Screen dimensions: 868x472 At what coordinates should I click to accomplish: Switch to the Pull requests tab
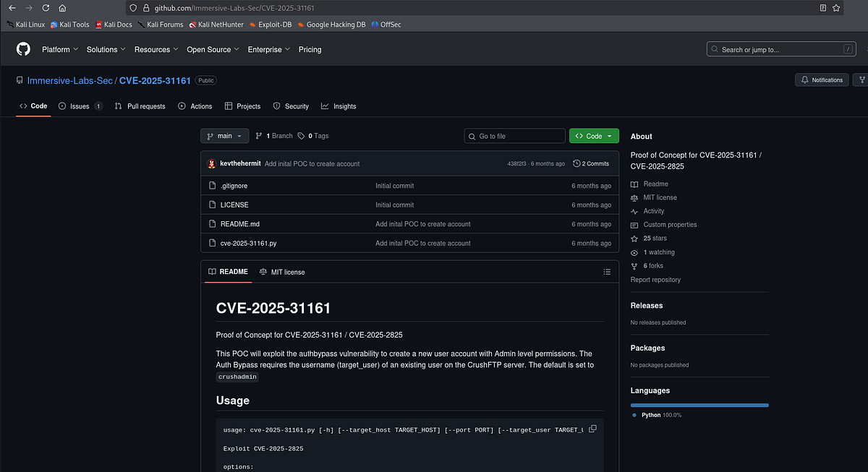tap(140, 106)
